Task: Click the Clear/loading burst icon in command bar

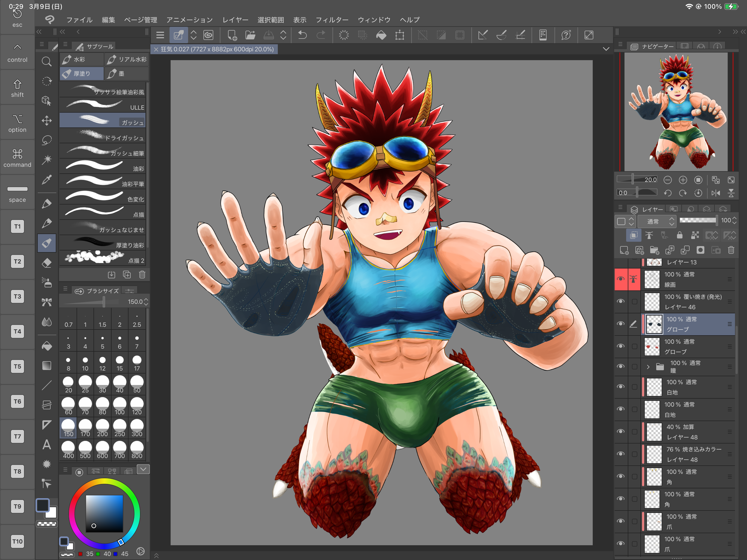Action: point(344,35)
